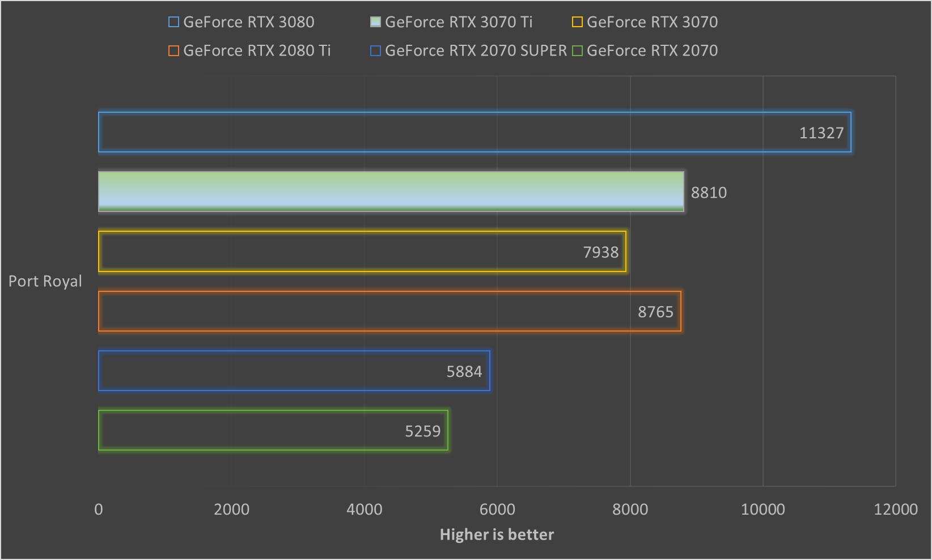Click the yellow RTX 3070 bar outline

click(363, 252)
